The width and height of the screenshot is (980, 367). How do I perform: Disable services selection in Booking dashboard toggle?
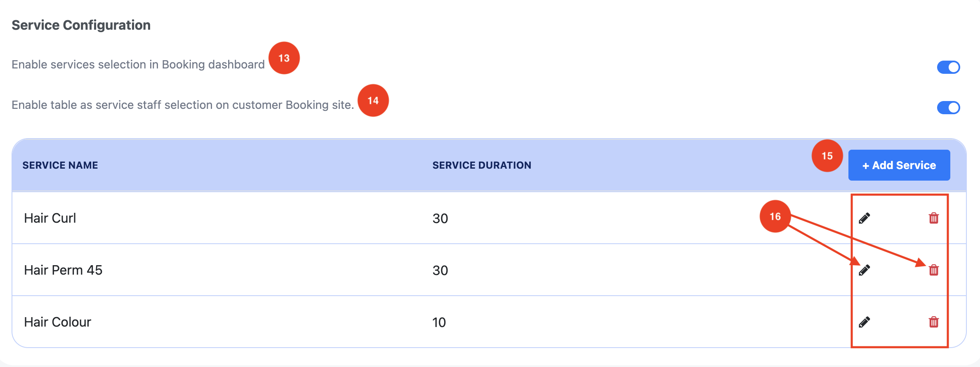(948, 67)
